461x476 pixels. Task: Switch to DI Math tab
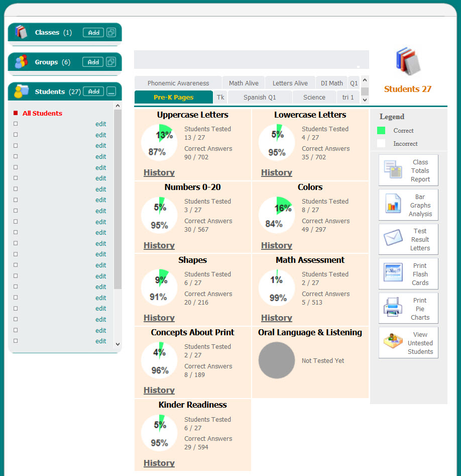(331, 83)
